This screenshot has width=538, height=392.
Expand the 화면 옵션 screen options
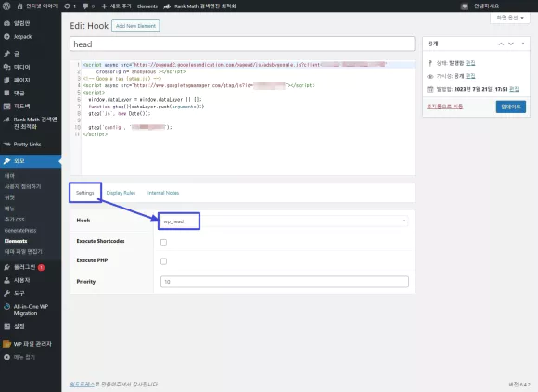click(x=510, y=18)
